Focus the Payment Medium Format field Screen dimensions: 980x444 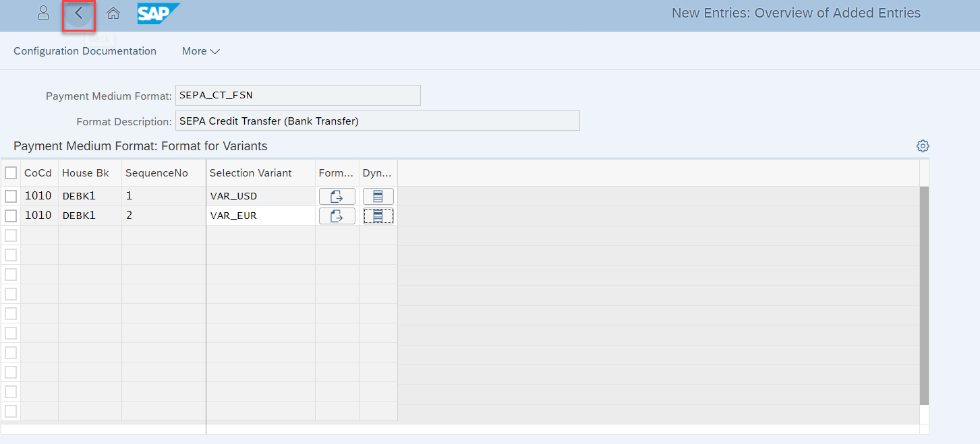click(x=298, y=96)
